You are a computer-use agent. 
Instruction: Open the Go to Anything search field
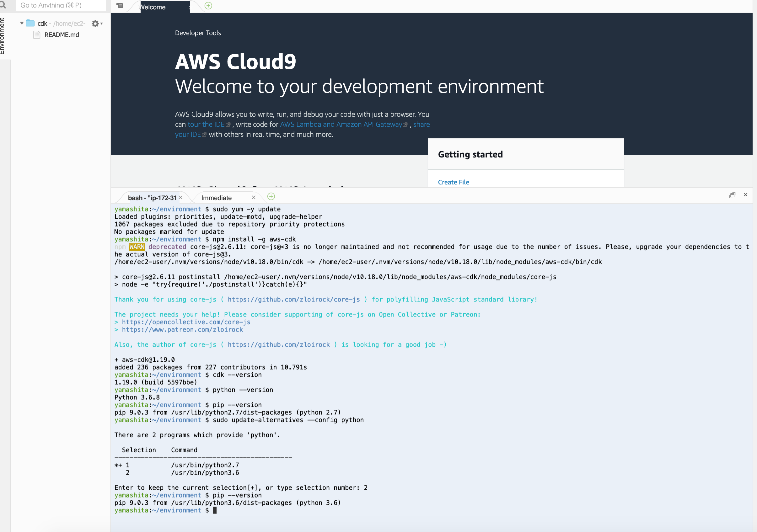point(61,5)
